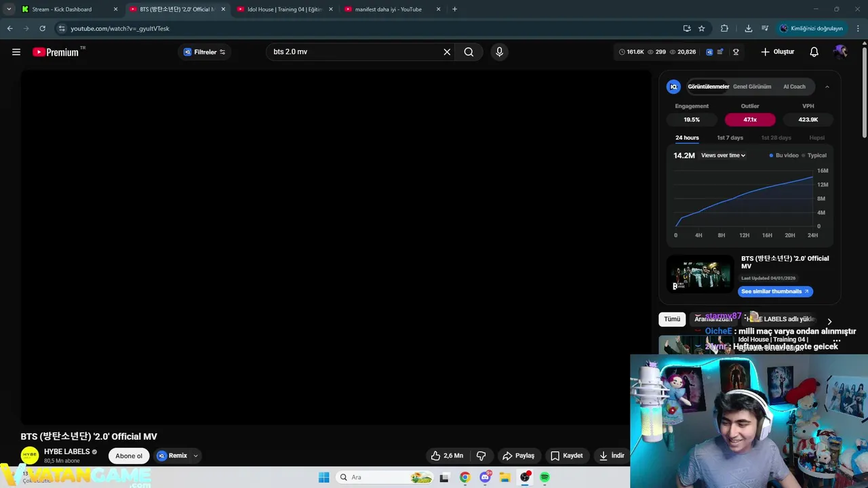Viewport: 868px width, 488px height.
Task: Open Discord from the taskbar
Action: pyautogui.click(x=485, y=477)
